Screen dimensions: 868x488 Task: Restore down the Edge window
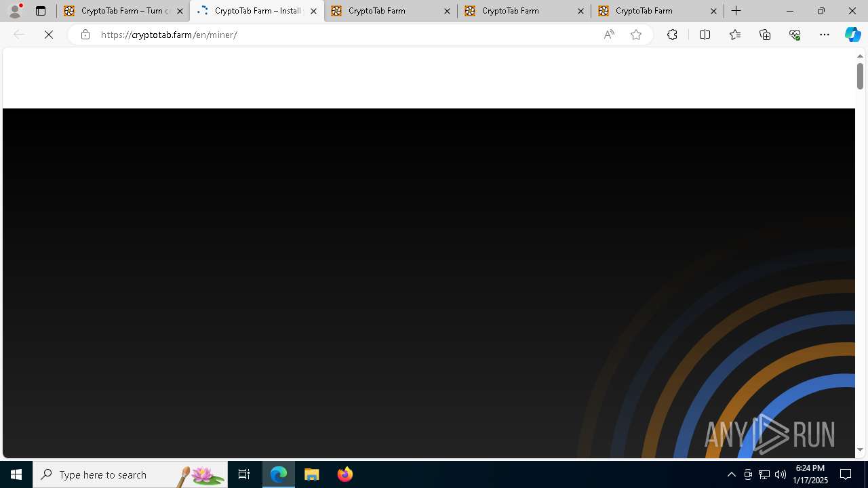coord(821,11)
